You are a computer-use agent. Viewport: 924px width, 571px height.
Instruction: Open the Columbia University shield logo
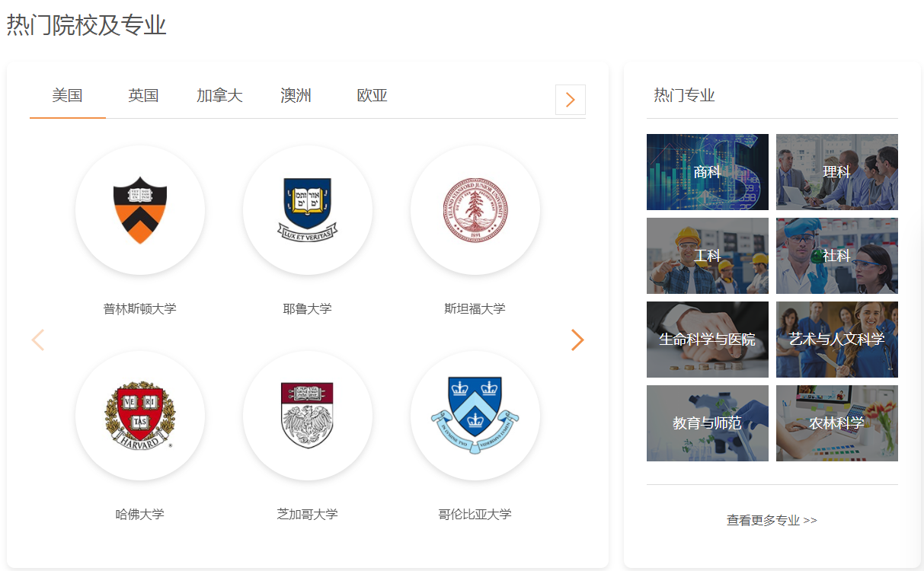pyautogui.click(x=475, y=416)
